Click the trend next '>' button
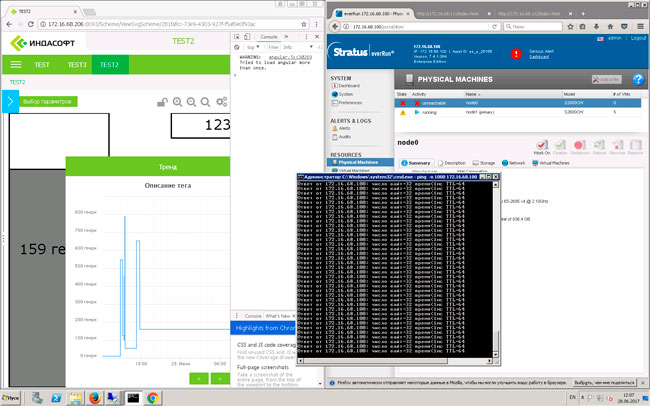This screenshot has height=406, width=650. [x=220, y=379]
